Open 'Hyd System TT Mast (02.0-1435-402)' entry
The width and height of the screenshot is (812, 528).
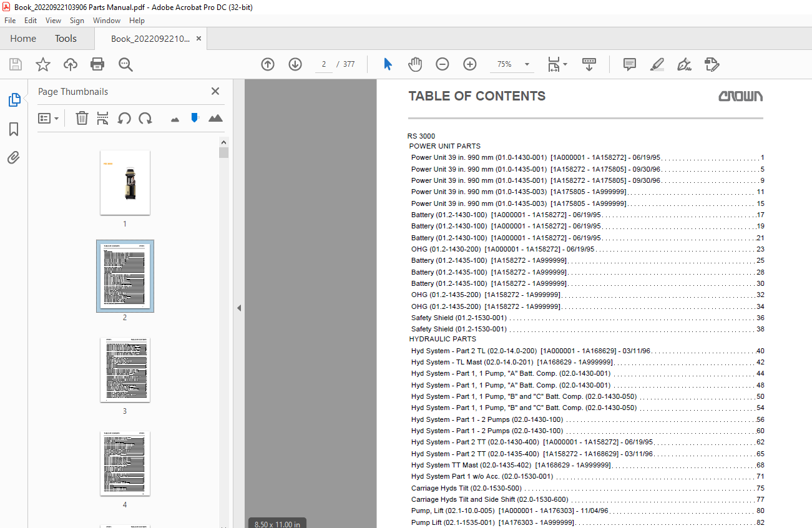(x=587, y=465)
